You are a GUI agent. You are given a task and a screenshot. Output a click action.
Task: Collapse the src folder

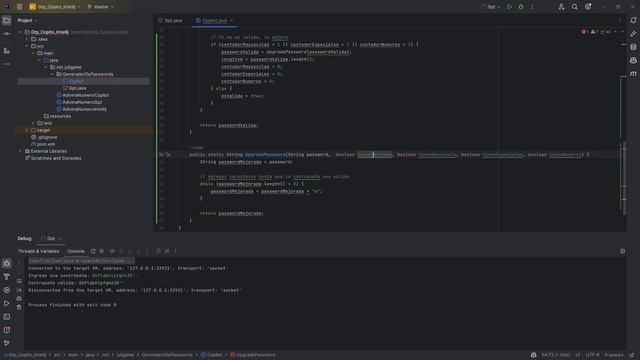27,46
